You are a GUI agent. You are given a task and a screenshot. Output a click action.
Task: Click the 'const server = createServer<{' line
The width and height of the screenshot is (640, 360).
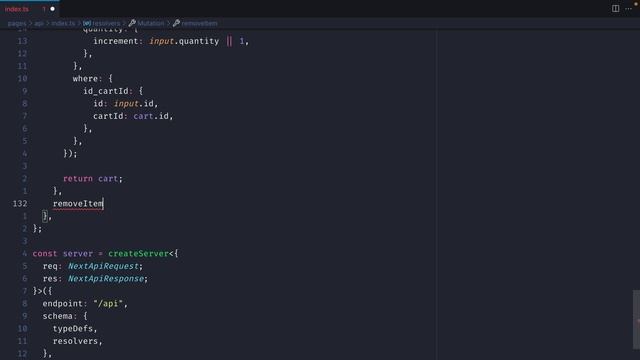click(105, 253)
